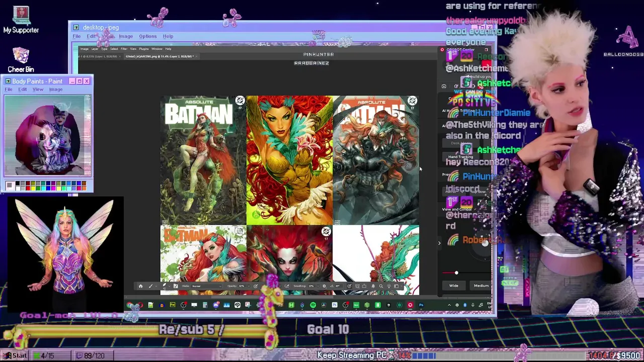The width and height of the screenshot is (644, 362).
Task: Open Calculator taskbar icon
Action: (205, 305)
